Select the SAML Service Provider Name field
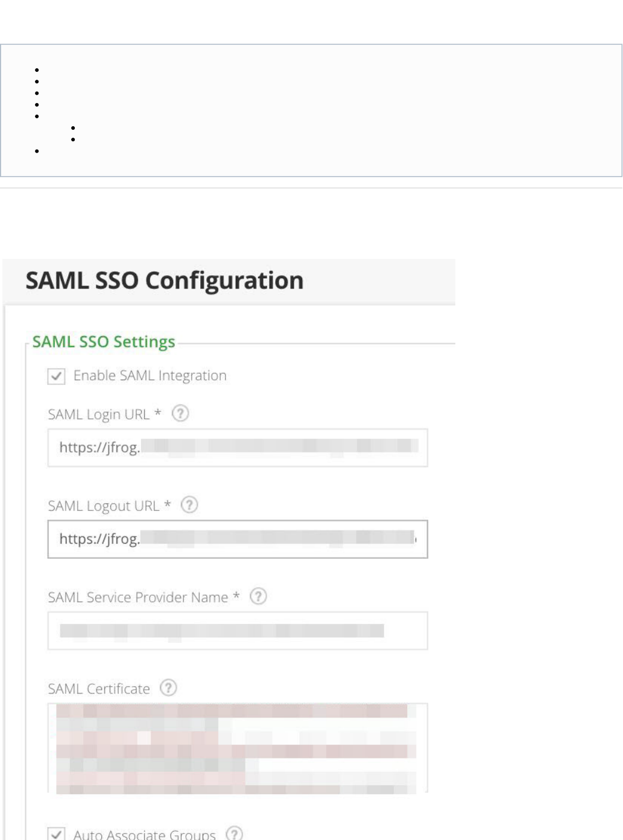The height and width of the screenshot is (840, 623). [x=238, y=631]
